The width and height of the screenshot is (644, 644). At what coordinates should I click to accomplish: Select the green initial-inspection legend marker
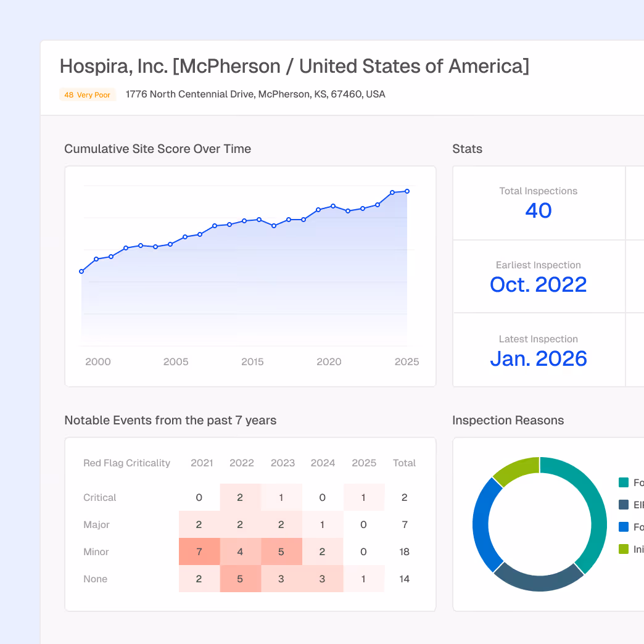pyautogui.click(x=623, y=549)
